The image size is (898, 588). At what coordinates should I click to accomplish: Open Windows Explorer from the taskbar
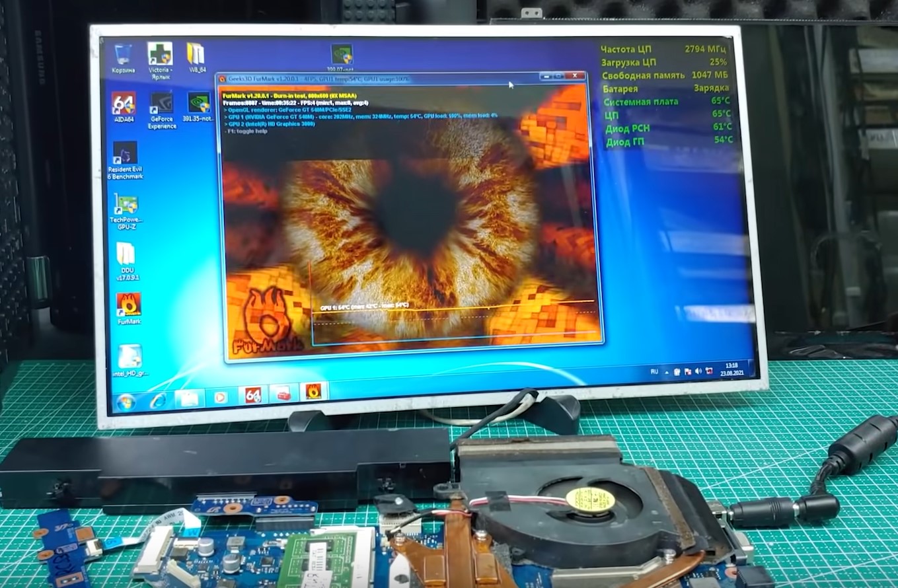coord(188,398)
